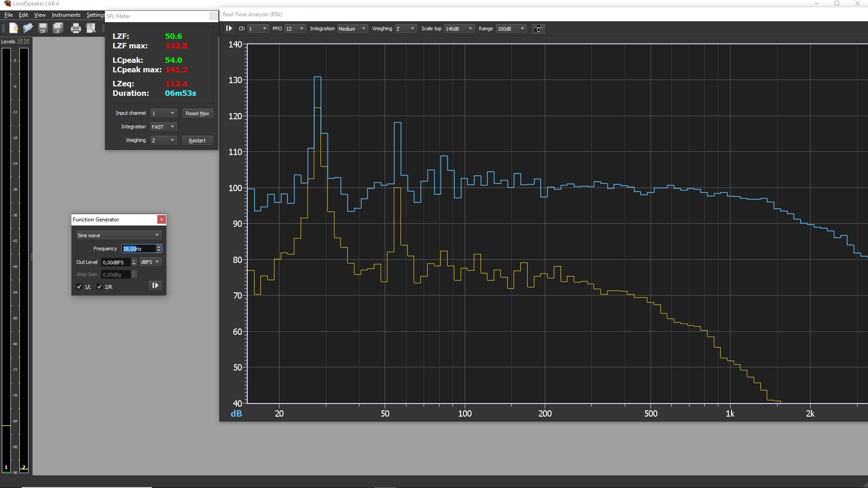Image resolution: width=868 pixels, height=488 pixels.
Task: Click the Print Preview magnifier icon
Action: pyautogui.click(x=91, y=28)
